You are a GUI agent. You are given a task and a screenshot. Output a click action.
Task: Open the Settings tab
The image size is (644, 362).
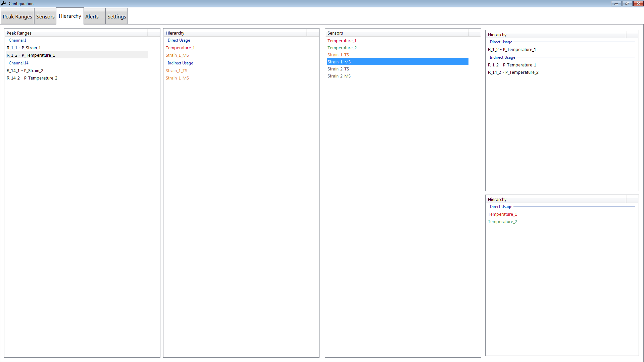(x=116, y=17)
